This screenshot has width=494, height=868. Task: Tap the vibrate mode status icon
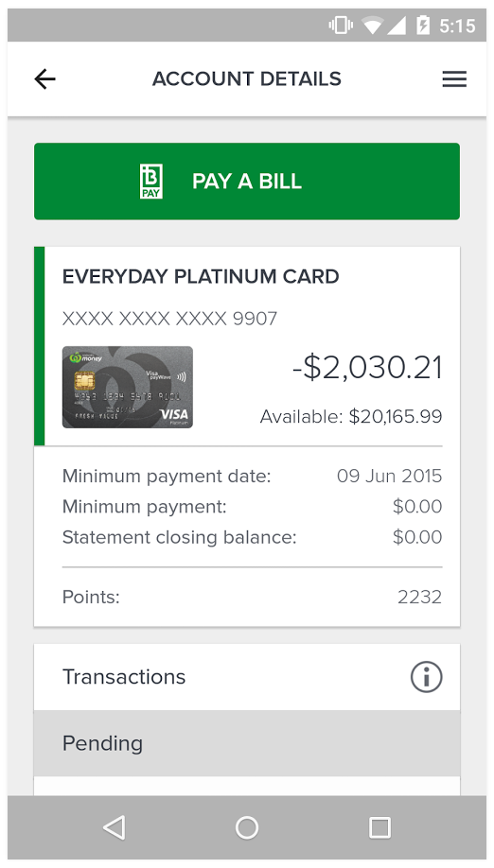click(x=341, y=26)
